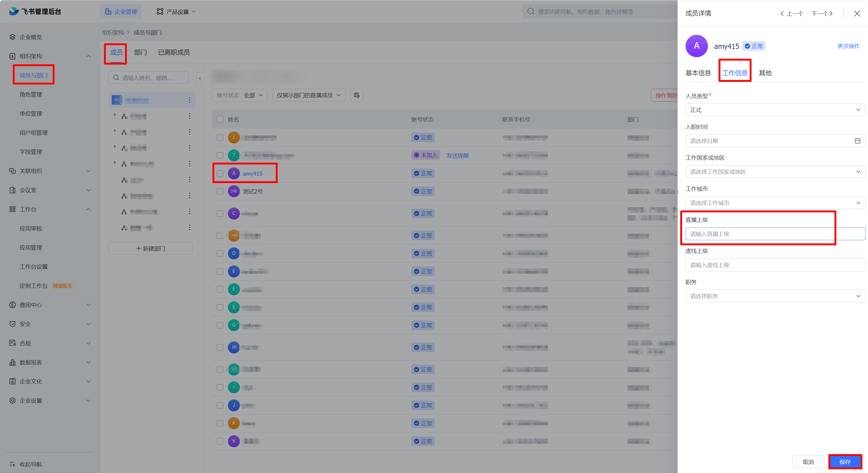Image resolution: width=868 pixels, height=473 pixels.
Task: Click the calendar icon in 入职时间 field
Action: point(857,141)
